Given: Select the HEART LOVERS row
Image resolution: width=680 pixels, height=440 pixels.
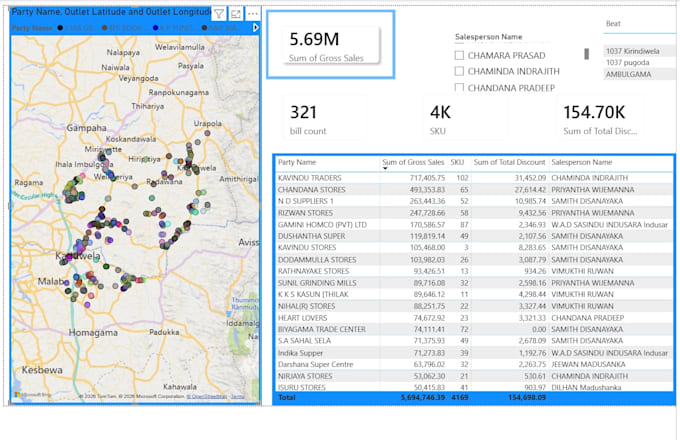Looking at the screenshot, I should click(x=474, y=318).
